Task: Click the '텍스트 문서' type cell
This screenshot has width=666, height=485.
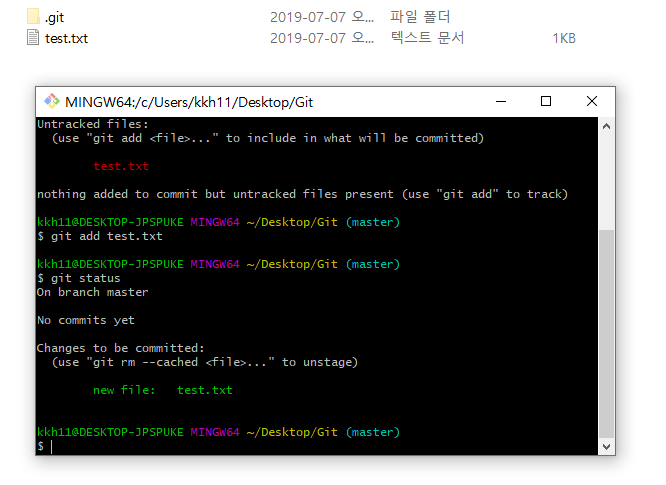Action: [x=427, y=38]
